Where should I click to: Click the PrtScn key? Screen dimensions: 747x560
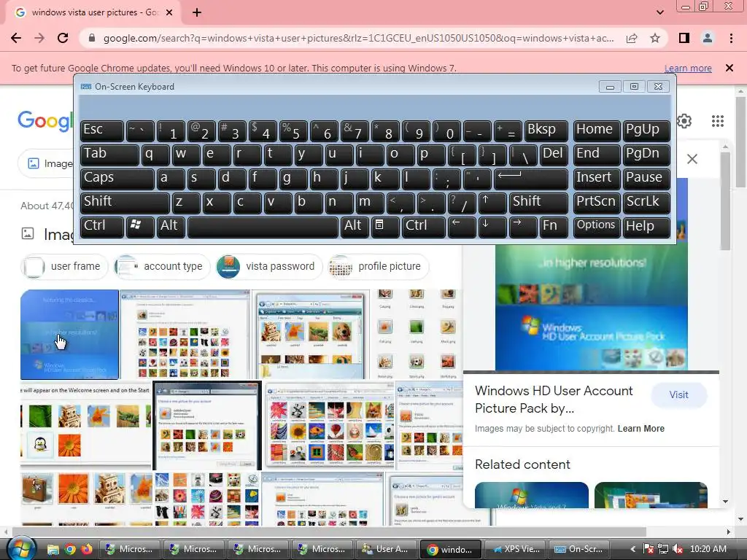[597, 202]
